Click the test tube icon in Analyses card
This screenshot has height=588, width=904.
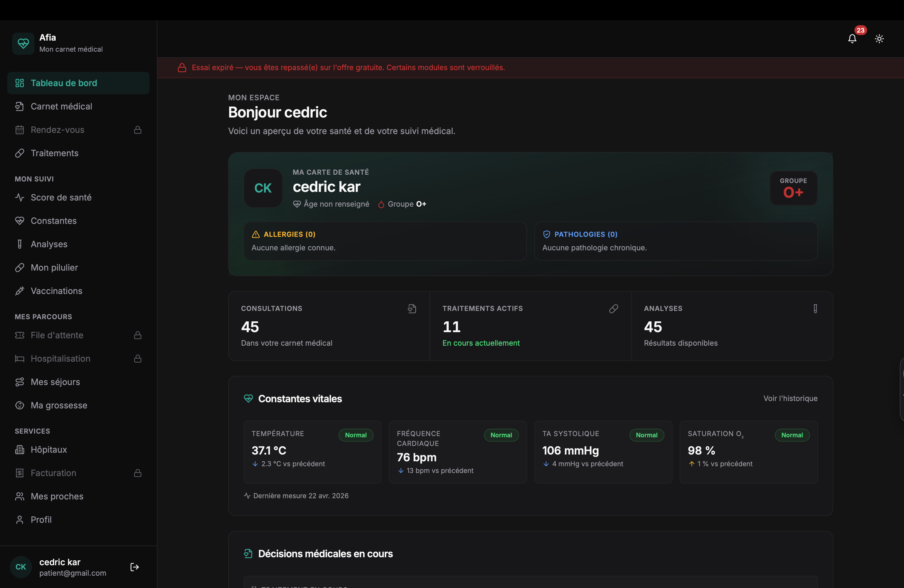[x=815, y=308]
